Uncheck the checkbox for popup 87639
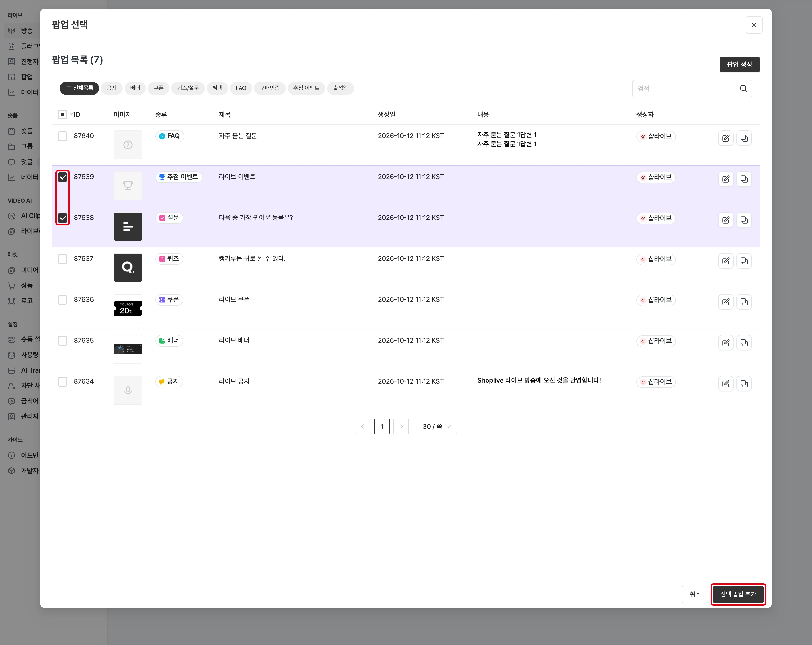 (x=63, y=177)
